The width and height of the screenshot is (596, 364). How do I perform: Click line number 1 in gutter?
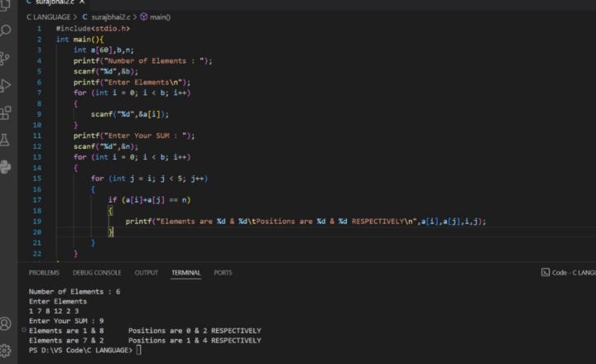pyautogui.click(x=39, y=28)
